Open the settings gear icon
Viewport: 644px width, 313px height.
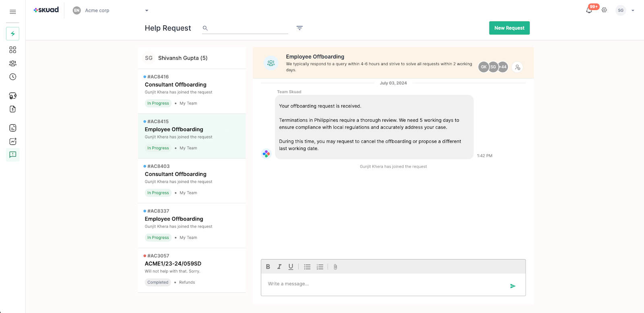pyautogui.click(x=604, y=10)
